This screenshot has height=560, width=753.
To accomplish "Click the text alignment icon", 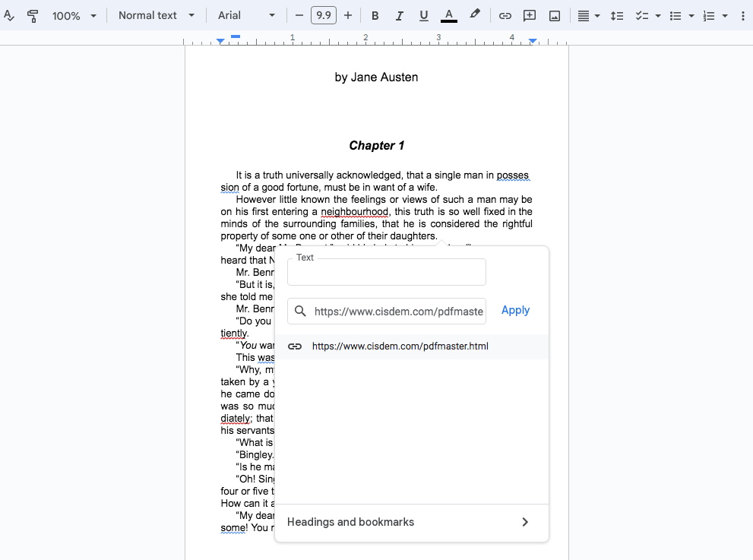I will (x=583, y=16).
